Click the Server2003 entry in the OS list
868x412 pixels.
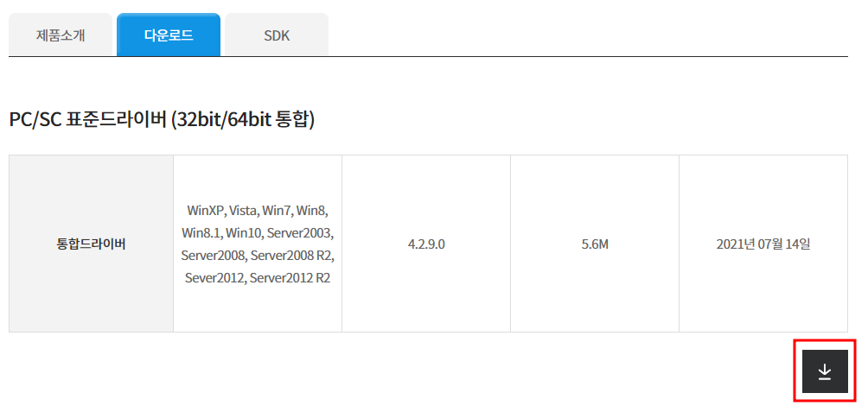pos(300,233)
